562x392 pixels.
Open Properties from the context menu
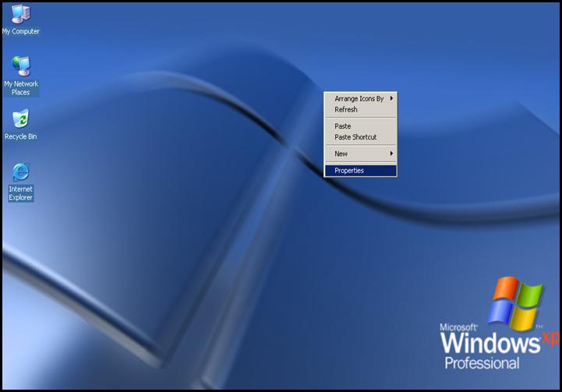(349, 171)
